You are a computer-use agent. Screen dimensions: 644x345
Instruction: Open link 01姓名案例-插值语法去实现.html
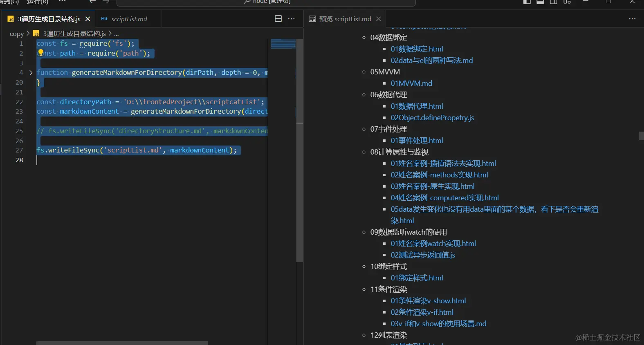coord(443,164)
